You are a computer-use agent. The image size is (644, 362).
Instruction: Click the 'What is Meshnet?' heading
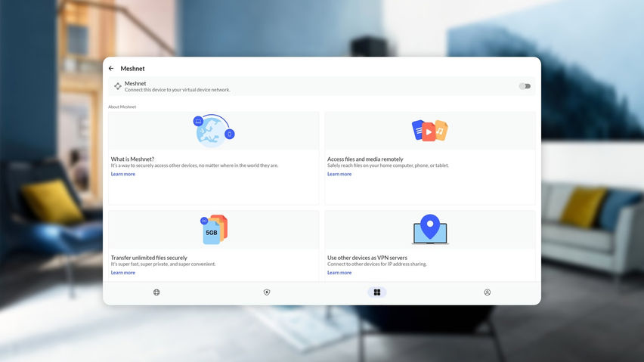(132, 159)
